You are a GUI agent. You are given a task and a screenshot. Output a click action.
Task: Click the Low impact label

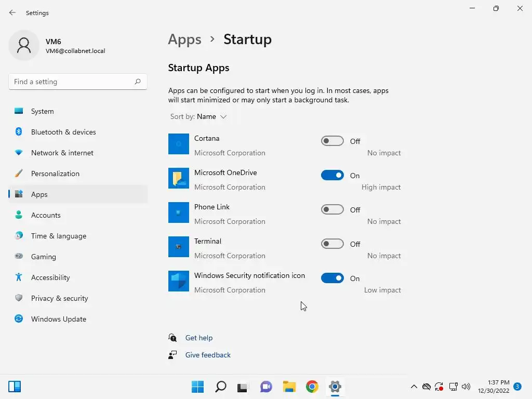tap(382, 290)
